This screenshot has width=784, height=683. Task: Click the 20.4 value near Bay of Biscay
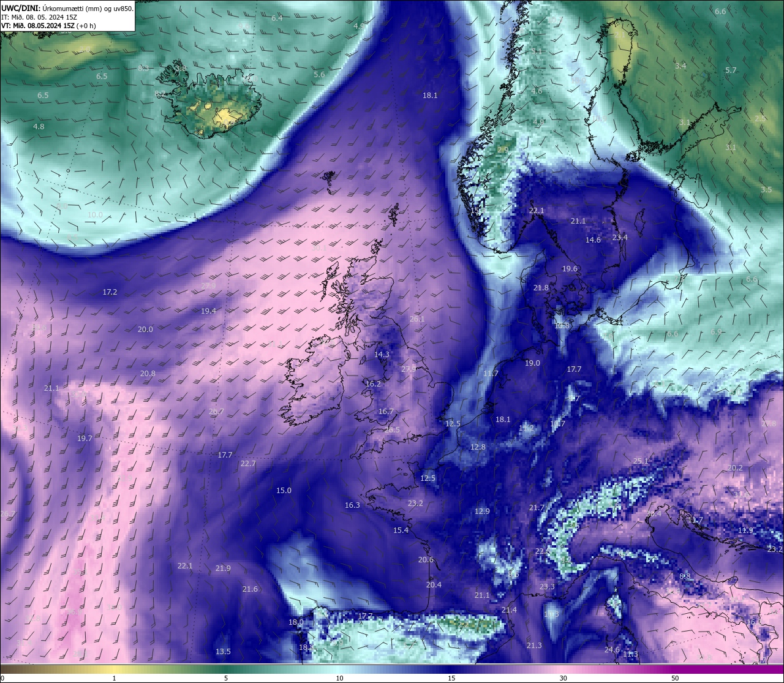click(434, 585)
